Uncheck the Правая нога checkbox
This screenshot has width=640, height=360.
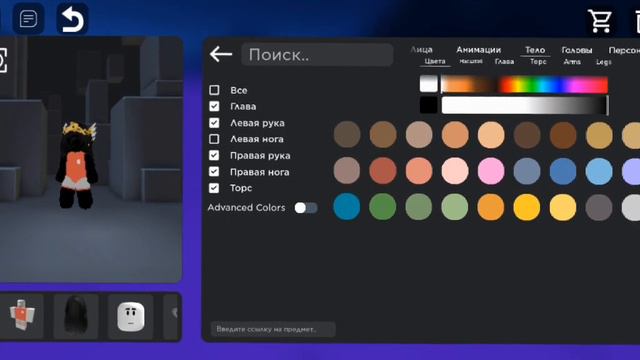click(214, 171)
